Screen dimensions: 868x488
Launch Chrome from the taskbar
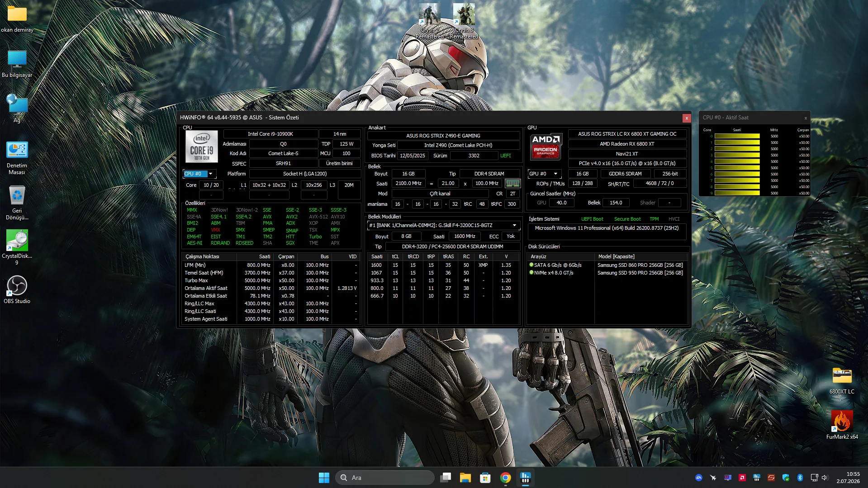point(505,478)
